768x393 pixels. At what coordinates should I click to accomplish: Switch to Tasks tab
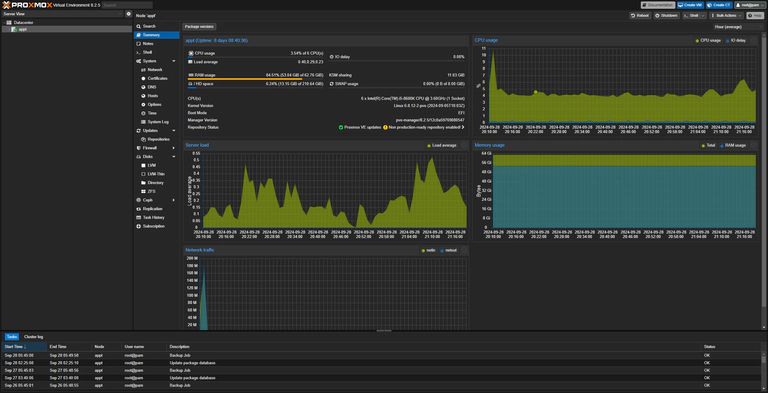(12, 337)
